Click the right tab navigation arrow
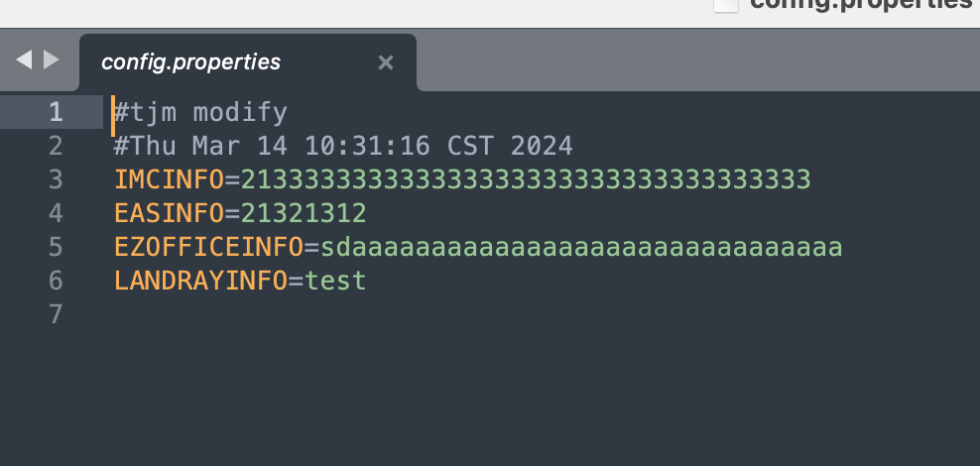Screen dimensions: 980x466 [x=52, y=59]
